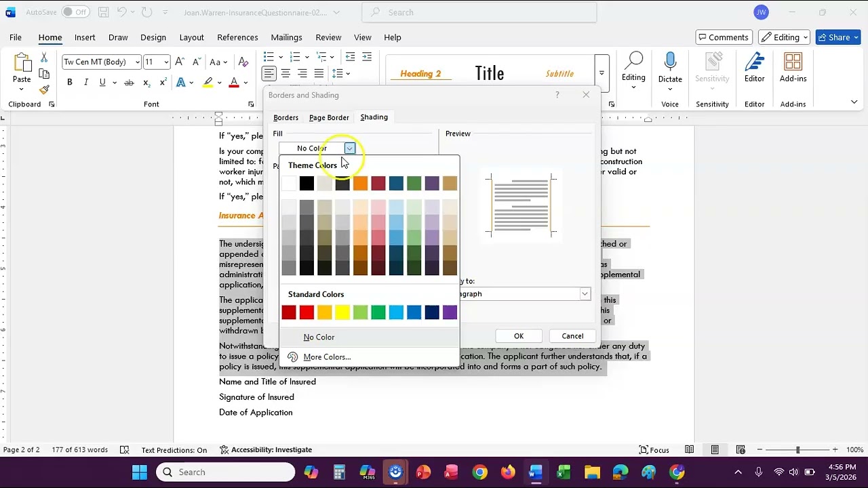The width and height of the screenshot is (868, 488).
Task: Open the File menu
Action: pos(16,37)
